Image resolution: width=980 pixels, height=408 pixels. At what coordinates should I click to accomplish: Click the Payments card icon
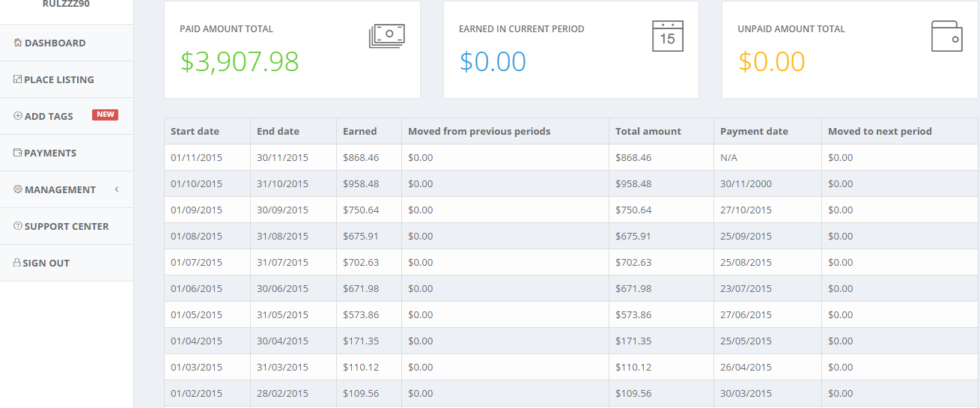pyautogui.click(x=18, y=153)
